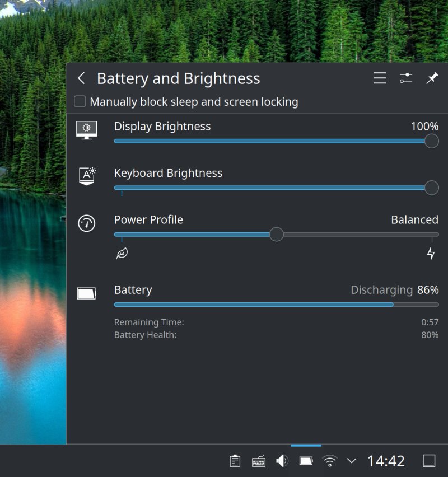
Task: Open the hamburger menu in the popup header
Action: coord(379,78)
